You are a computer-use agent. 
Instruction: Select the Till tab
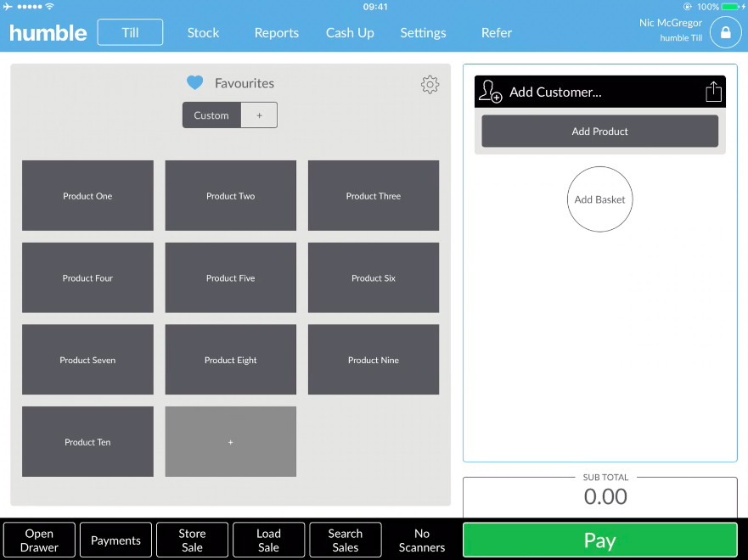[130, 32]
